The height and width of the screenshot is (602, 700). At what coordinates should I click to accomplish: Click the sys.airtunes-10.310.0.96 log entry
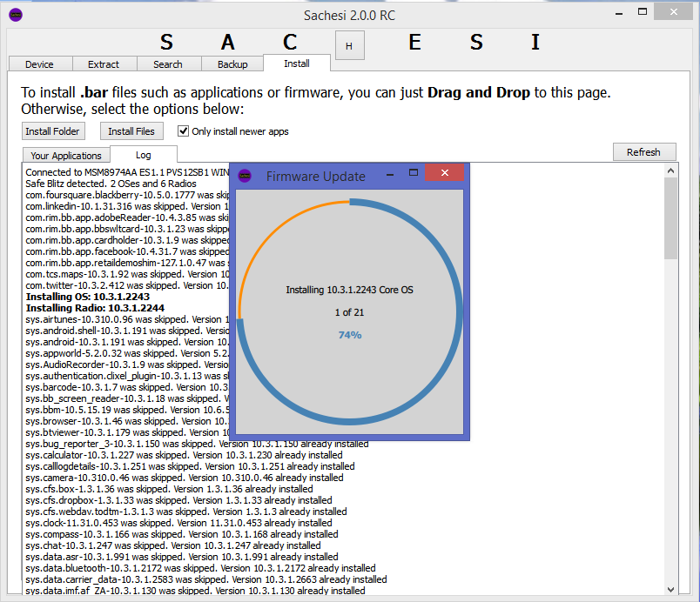[127, 319]
